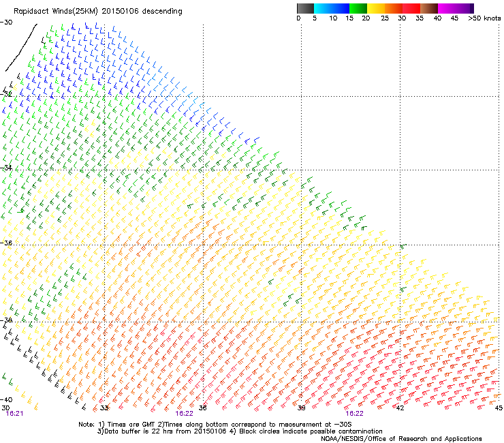Click the purple '16:21' swath time label
This screenshot has width=504, height=443.
pyautogui.click(x=14, y=414)
